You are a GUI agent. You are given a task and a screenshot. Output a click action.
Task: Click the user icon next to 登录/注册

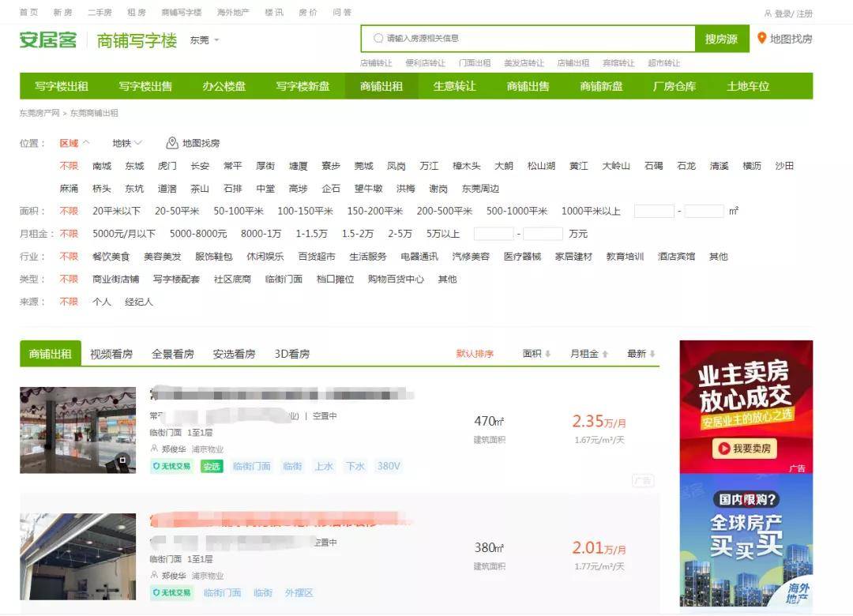click(768, 13)
